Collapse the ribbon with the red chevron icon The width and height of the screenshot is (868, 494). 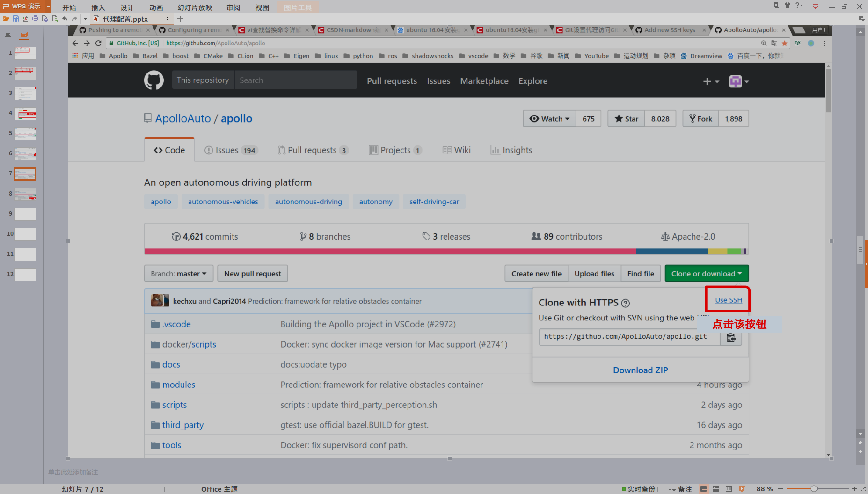point(816,6)
